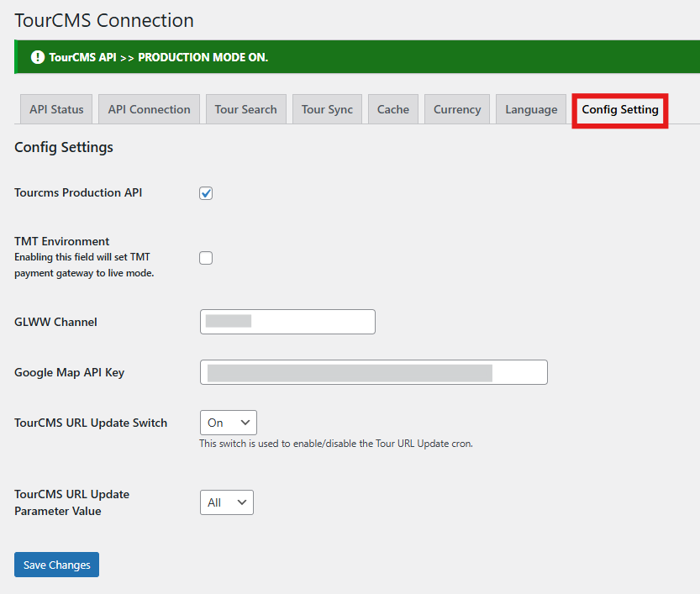This screenshot has height=594, width=700.
Task: Open the URL Update Parameter Value dropdown
Action: coord(227,502)
